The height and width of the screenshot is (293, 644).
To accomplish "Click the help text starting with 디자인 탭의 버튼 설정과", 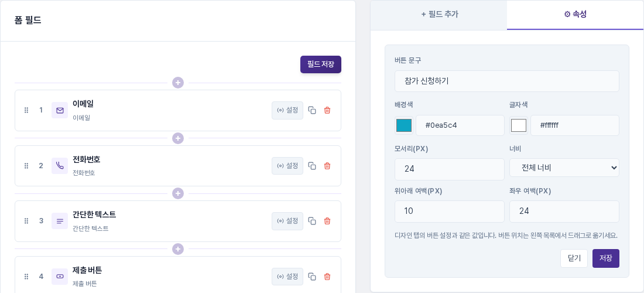I will 506,236.
